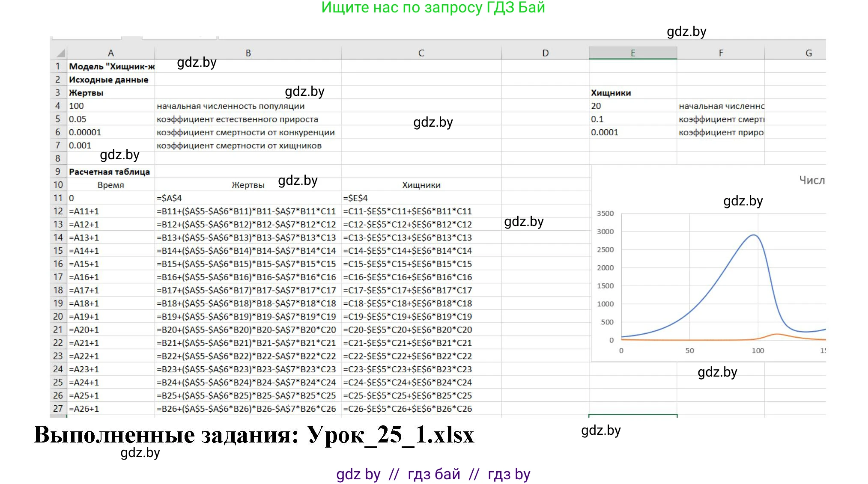Select row 27 header
This screenshot has height=484, width=868.
[58, 409]
